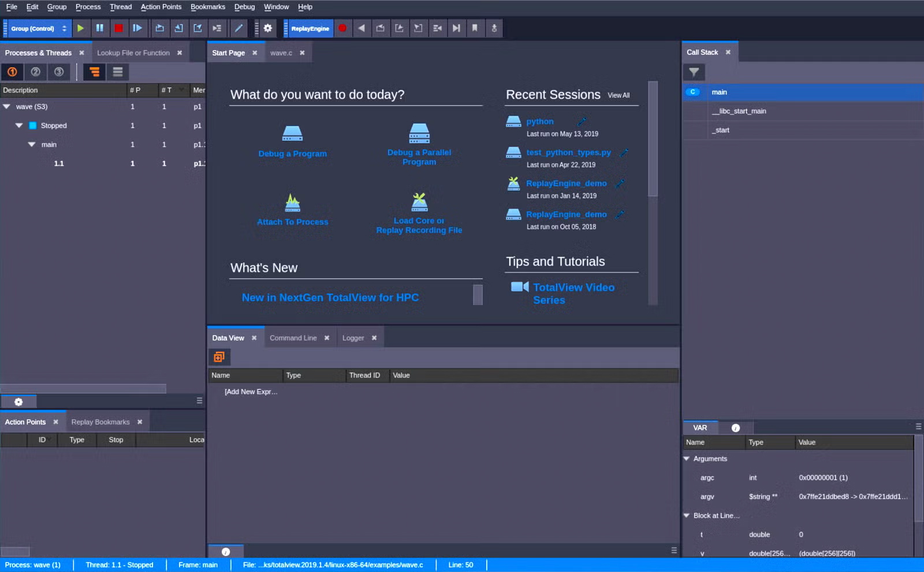
Task: Enable flat list view in Processes panel
Action: pos(118,72)
